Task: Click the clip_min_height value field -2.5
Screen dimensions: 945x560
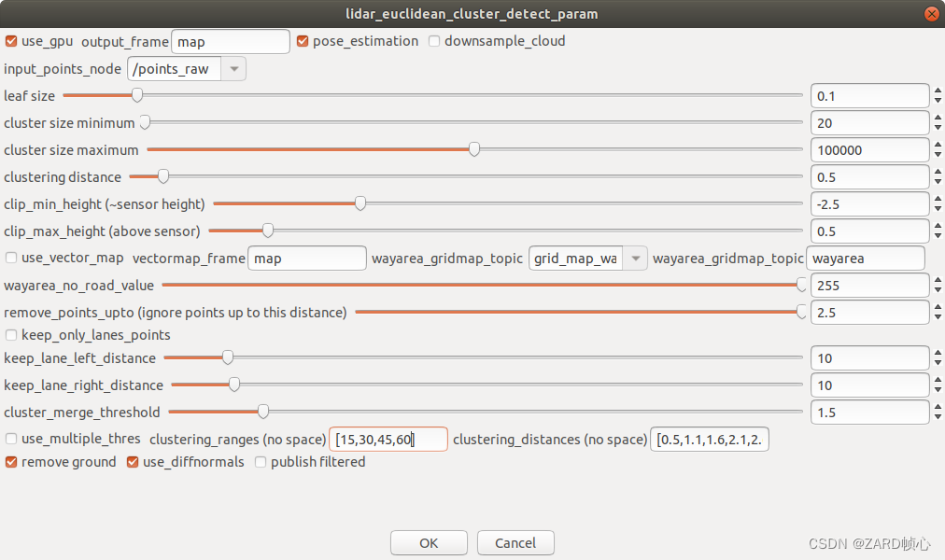Action: (x=869, y=204)
